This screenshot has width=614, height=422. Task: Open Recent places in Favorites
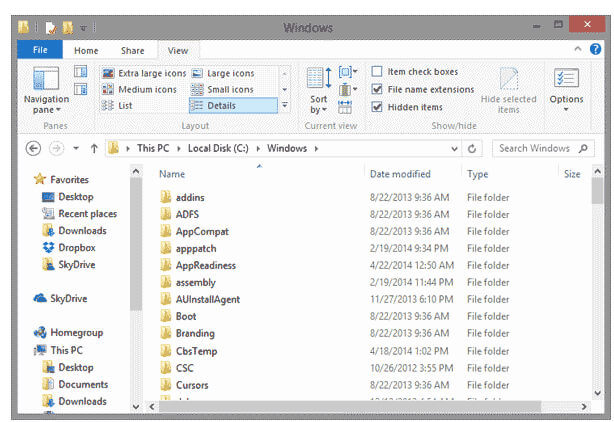(79, 214)
